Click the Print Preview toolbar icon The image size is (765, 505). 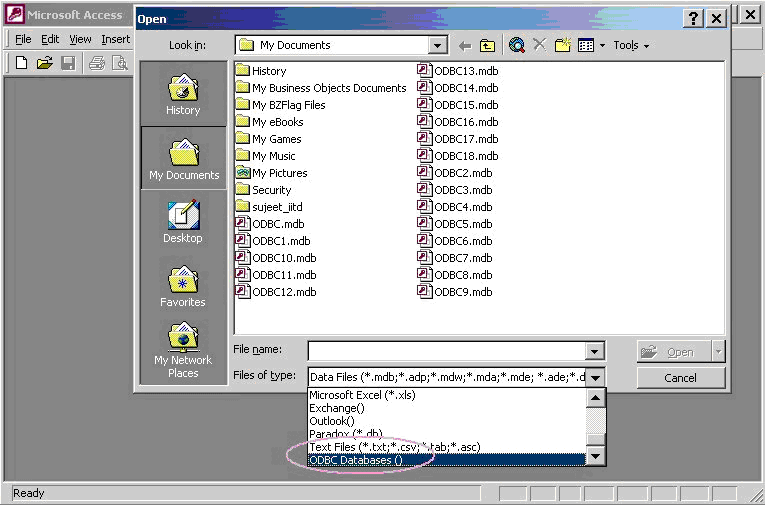click(120, 63)
